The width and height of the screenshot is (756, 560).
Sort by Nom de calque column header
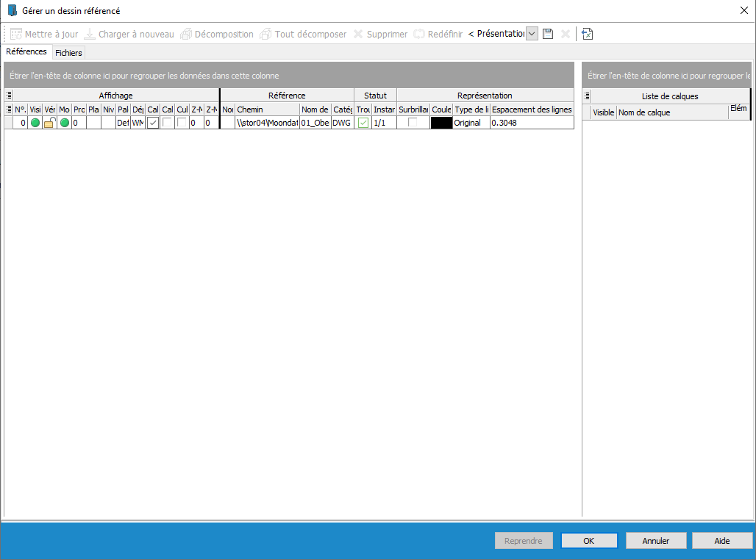tap(672, 112)
